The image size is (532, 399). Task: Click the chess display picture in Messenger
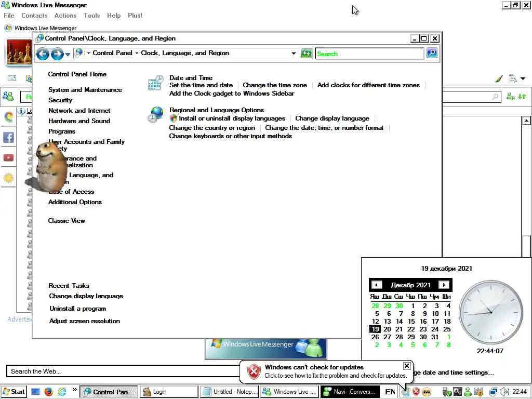point(19,51)
